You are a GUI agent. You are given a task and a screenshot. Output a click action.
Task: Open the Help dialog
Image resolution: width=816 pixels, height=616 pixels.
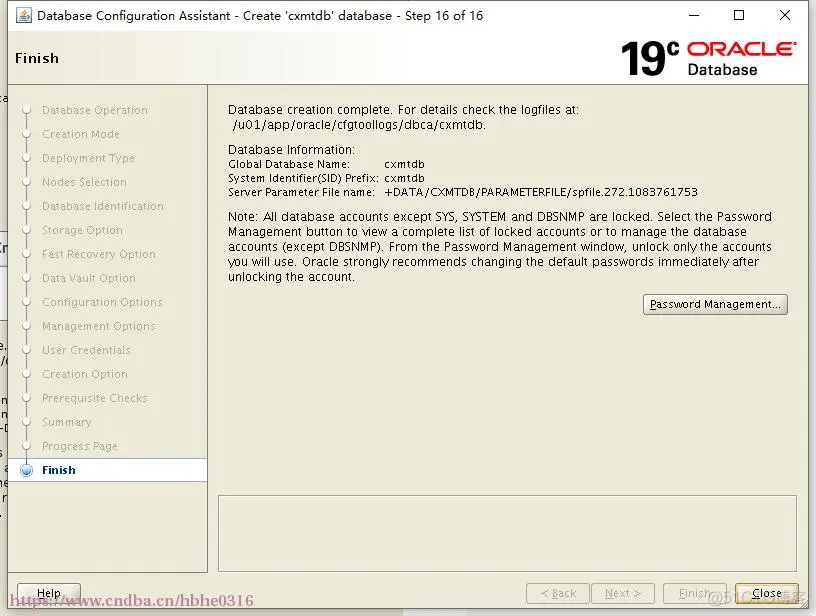pyautogui.click(x=49, y=593)
